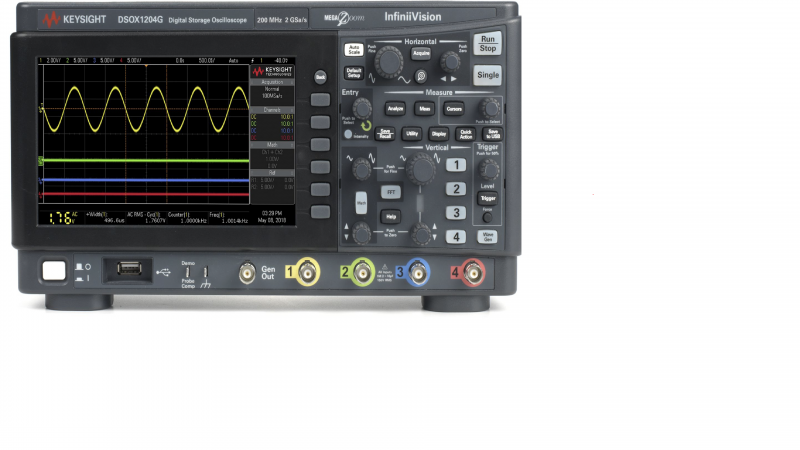Toggle channel 2 with the 2 key
This screenshot has width=800, height=450.
tap(456, 189)
